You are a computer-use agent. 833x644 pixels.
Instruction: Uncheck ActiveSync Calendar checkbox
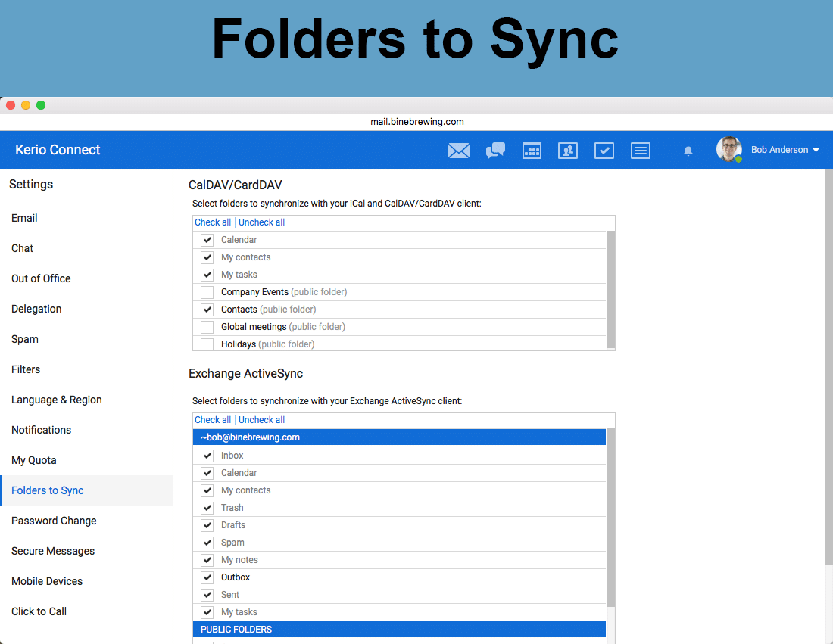click(207, 473)
